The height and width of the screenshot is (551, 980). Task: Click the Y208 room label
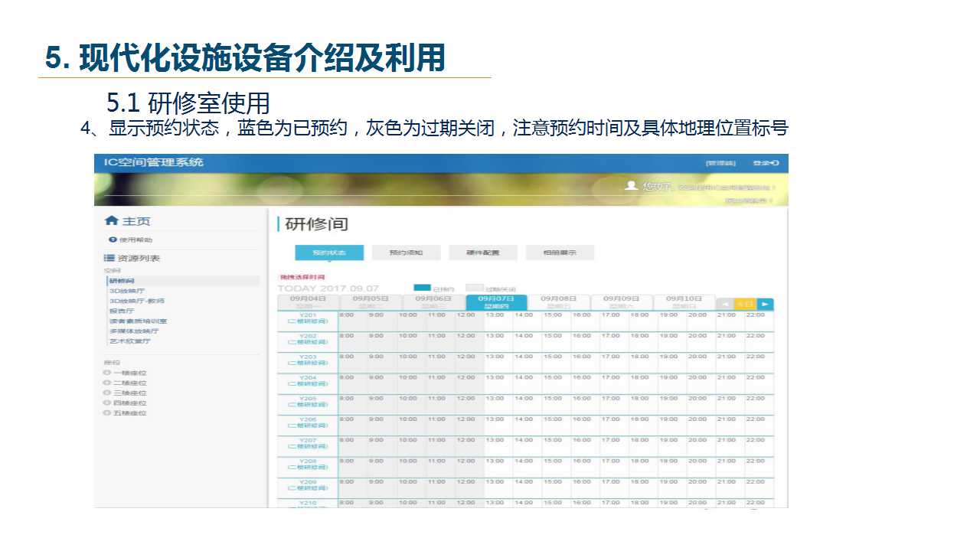(308, 463)
